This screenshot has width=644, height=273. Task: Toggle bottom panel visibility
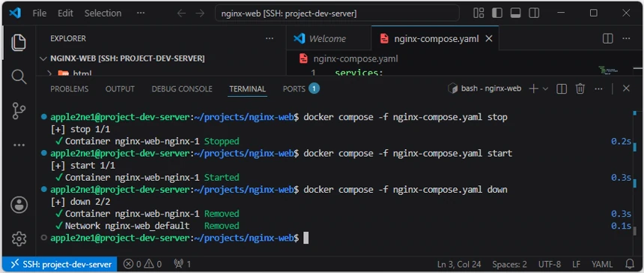(515, 13)
